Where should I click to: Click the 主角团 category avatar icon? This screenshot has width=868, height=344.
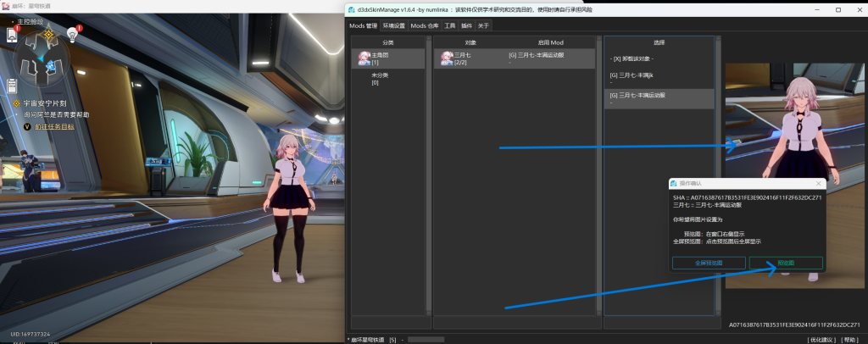pos(364,58)
